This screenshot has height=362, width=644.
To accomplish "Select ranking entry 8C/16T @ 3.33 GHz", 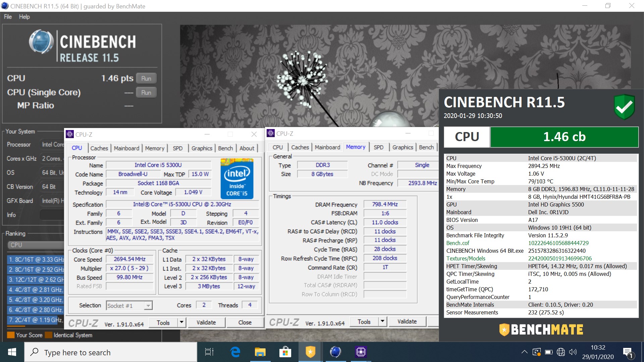I will pos(36,259).
